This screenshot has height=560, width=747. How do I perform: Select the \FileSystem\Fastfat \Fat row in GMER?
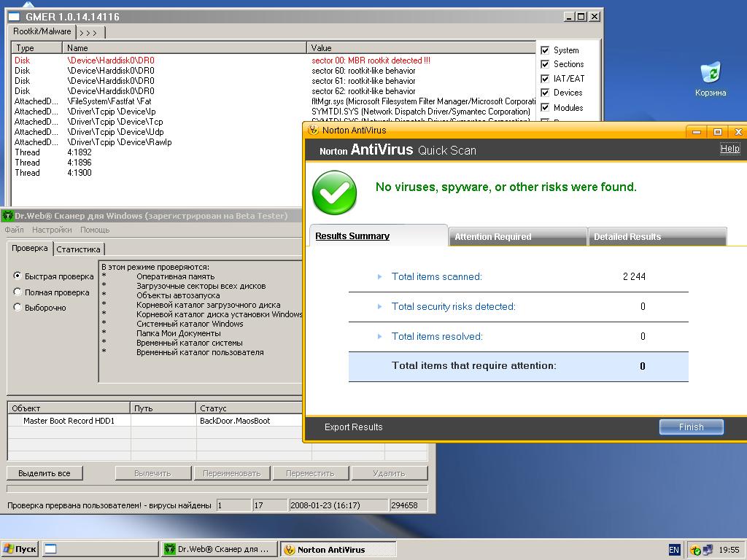point(274,101)
